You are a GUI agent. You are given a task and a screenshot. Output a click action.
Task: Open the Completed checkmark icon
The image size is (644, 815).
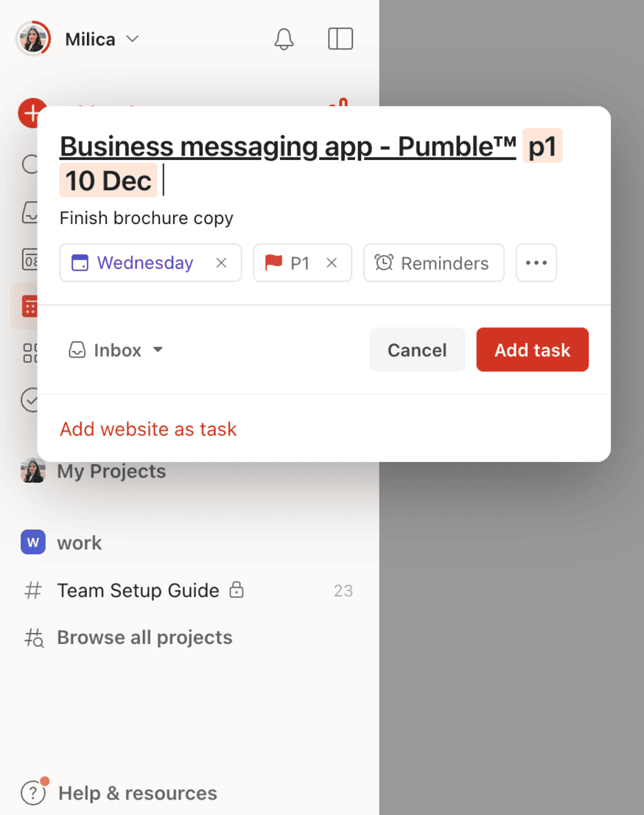coord(32,400)
